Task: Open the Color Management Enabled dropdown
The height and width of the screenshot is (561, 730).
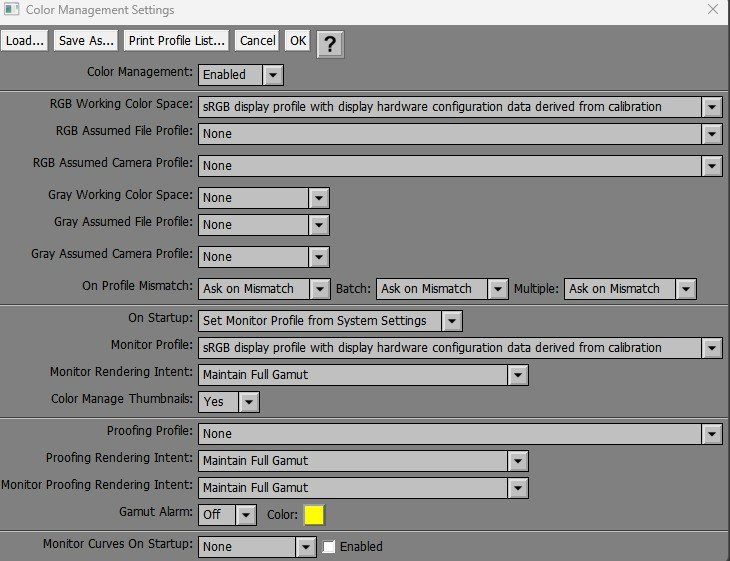Action: click(273, 75)
